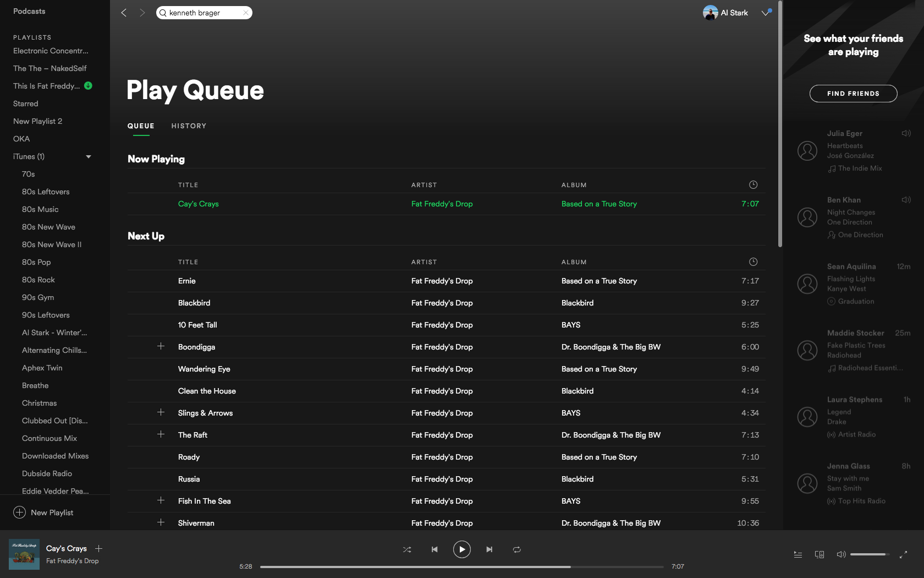Open the devices available icon

click(x=820, y=554)
